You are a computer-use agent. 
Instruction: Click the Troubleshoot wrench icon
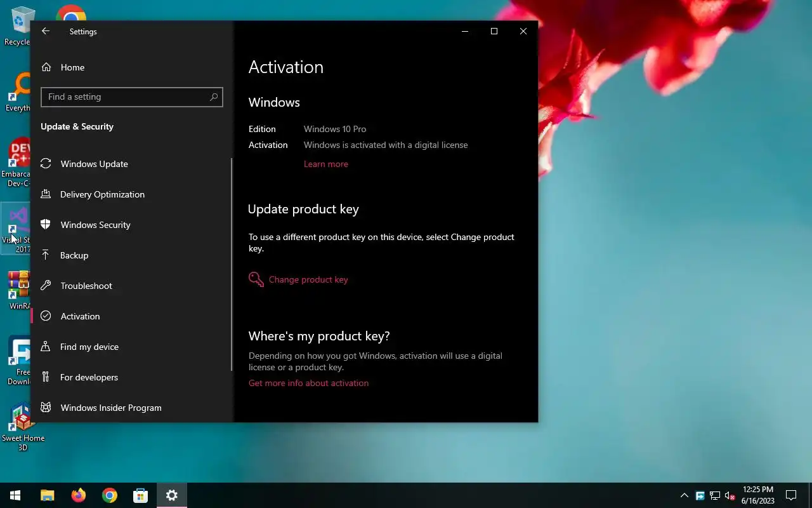click(46, 286)
